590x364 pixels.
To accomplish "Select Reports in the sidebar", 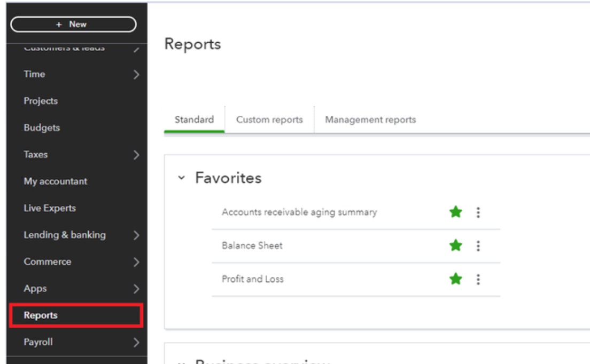I will 76,315.
